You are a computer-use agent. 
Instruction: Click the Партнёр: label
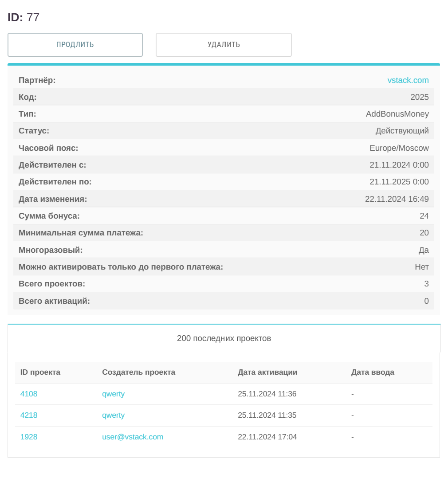point(37,80)
